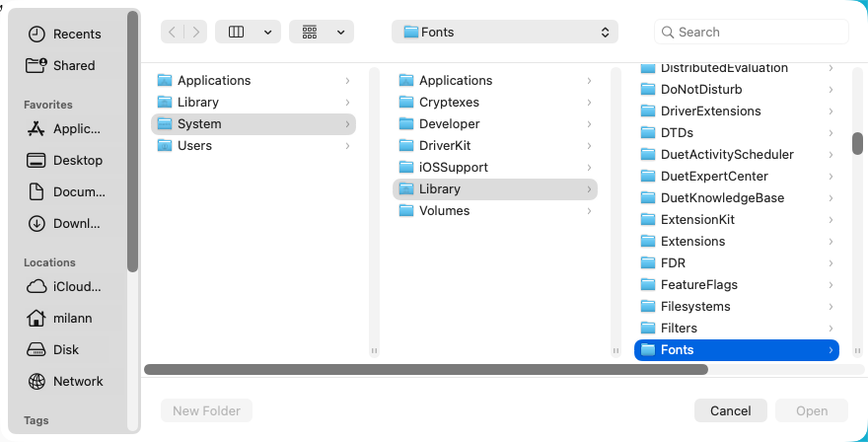Open the Fonts path popup menu
Screen dimensions: 868x442
(x=505, y=33)
